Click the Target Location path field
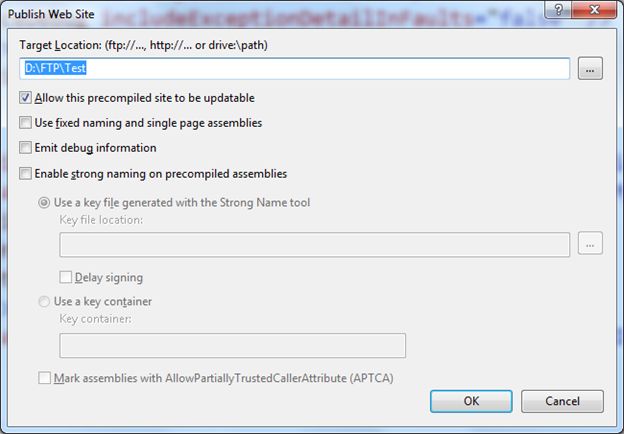The width and height of the screenshot is (624, 434). [x=297, y=69]
